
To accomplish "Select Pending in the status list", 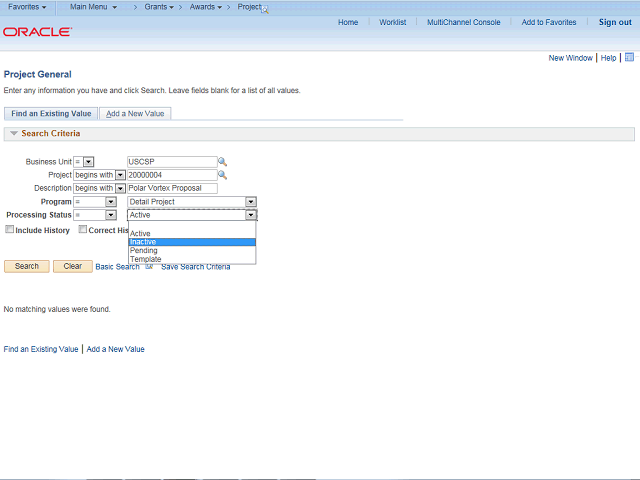I will click(192, 251).
